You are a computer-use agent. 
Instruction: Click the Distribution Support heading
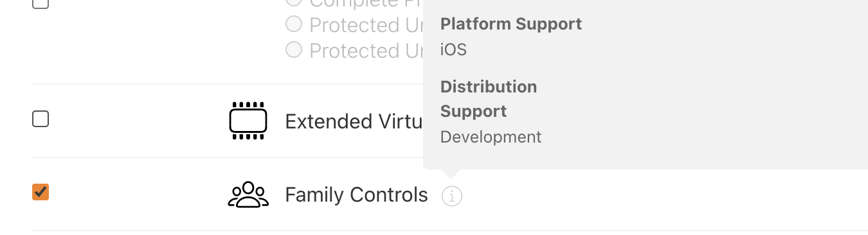pos(489,99)
